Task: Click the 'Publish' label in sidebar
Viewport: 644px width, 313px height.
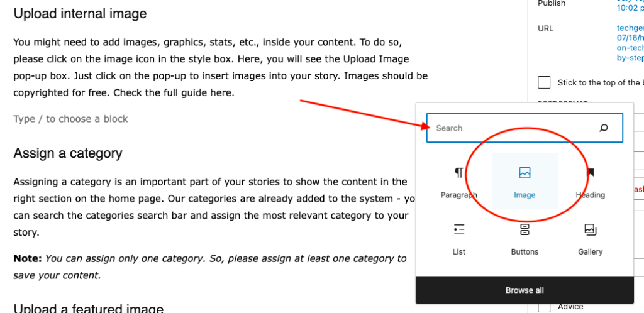Action: [552, 3]
